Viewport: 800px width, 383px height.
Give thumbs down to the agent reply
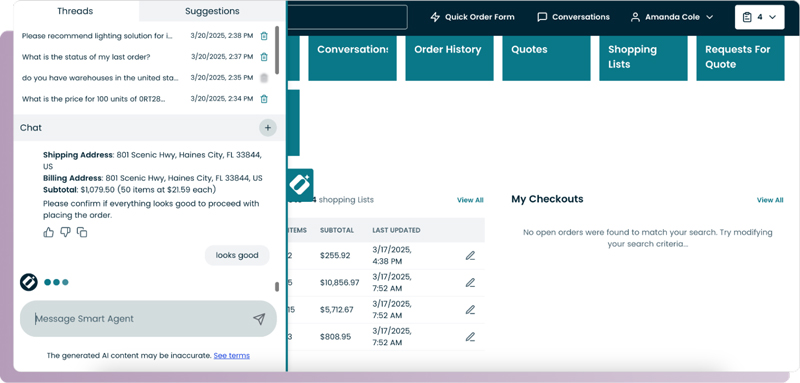65,233
